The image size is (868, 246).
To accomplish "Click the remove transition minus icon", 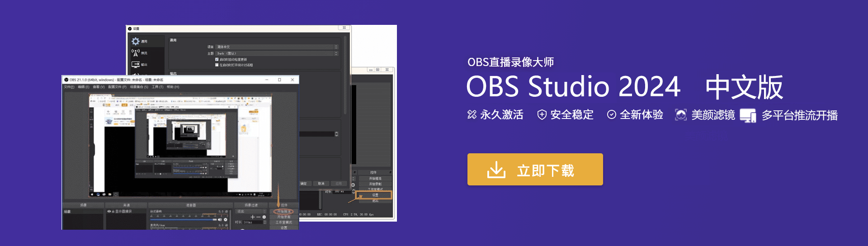I will pyautogui.click(x=258, y=217).
